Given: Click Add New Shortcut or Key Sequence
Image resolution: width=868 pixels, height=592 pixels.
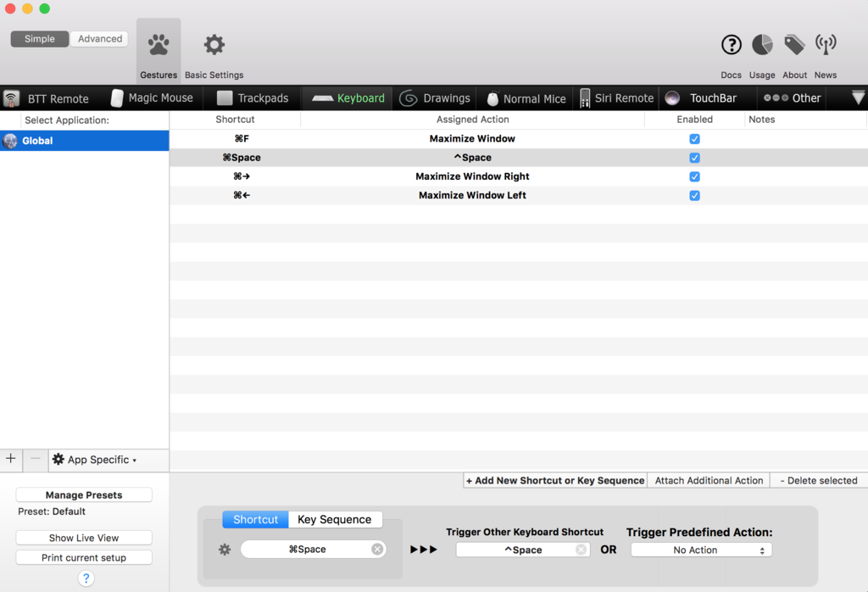Looking at the screenshot, I should pyautogui.click(x=555, y=481).
